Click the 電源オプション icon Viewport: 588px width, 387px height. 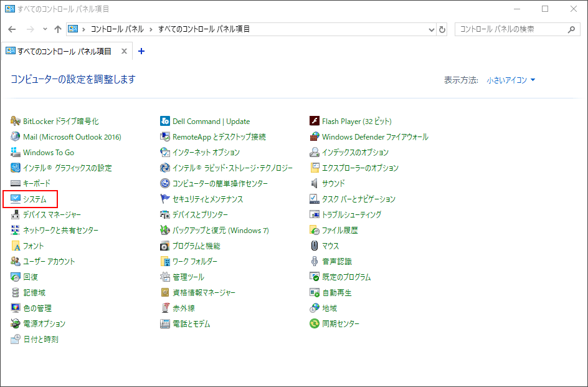16,323
